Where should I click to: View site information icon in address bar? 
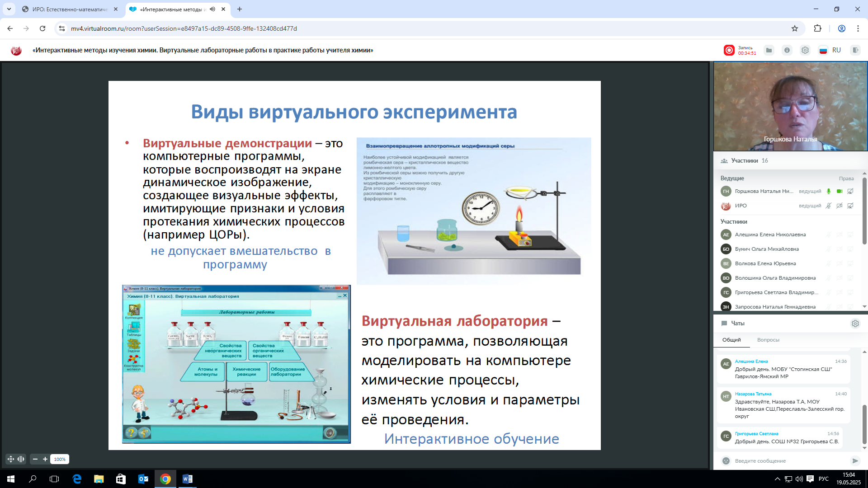click(x=62, y=28)
